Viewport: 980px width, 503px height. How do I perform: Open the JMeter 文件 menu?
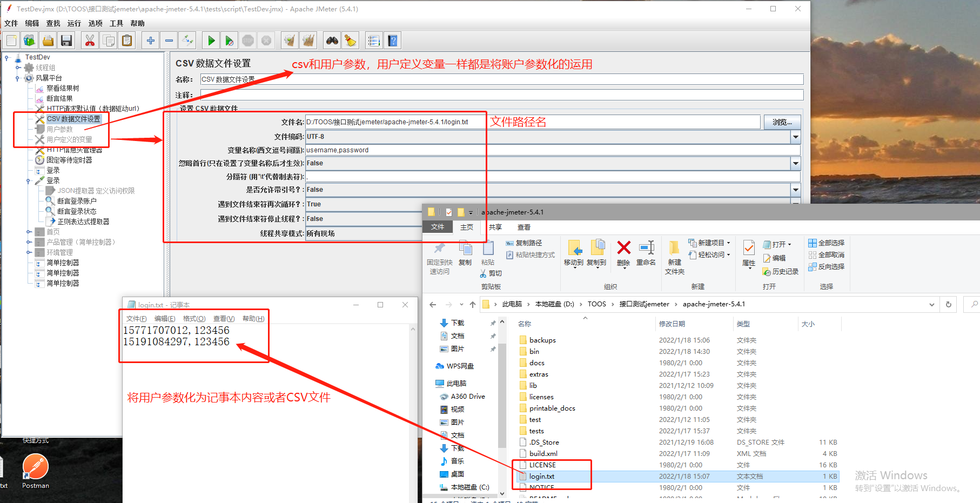(x=11, y=23)
